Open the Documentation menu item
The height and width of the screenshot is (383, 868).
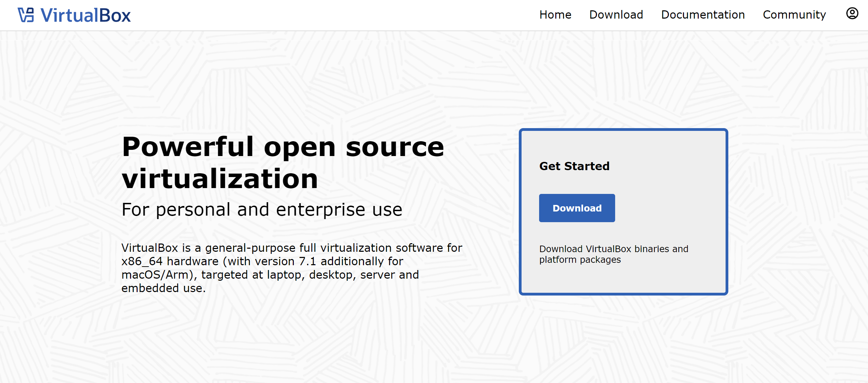click(x=703, y=15)
